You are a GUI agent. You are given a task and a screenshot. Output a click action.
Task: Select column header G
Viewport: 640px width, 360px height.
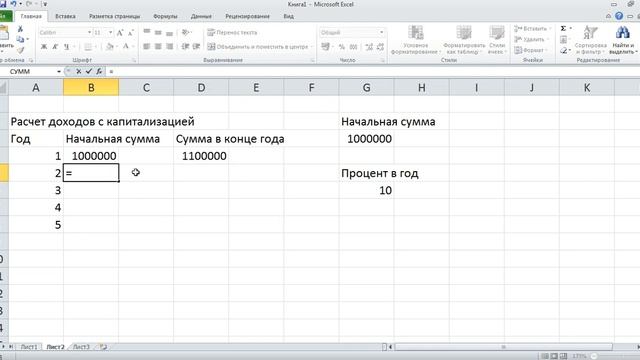point(367,87)
